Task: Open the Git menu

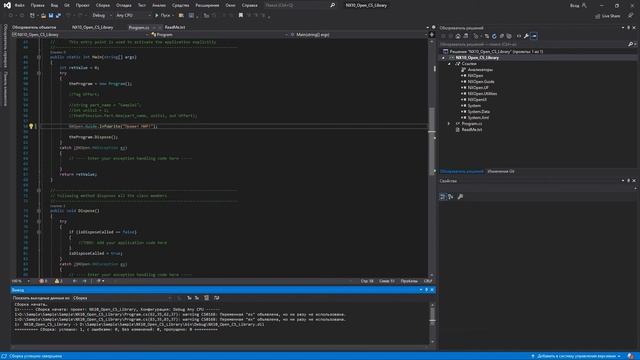Action: click(x=67, y=5)
